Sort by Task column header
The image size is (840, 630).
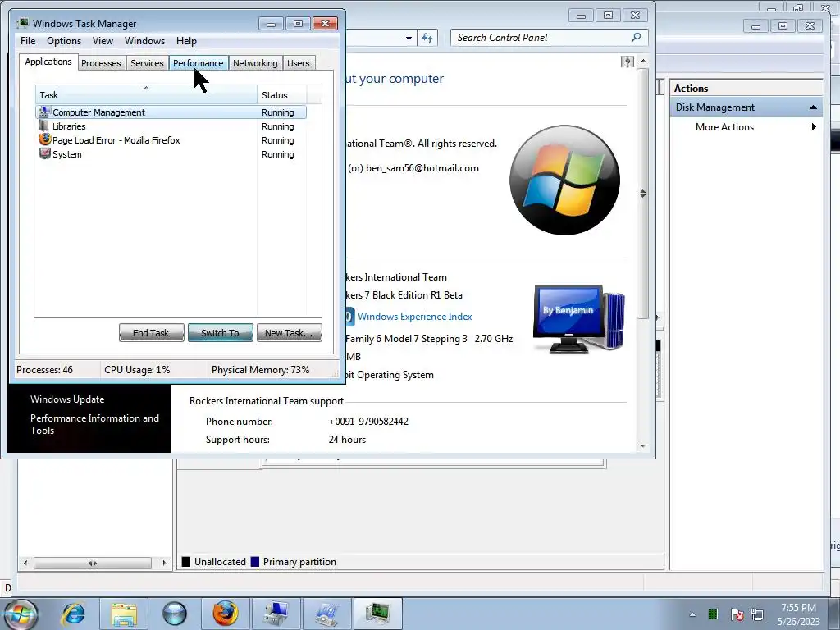pos(146,95)
